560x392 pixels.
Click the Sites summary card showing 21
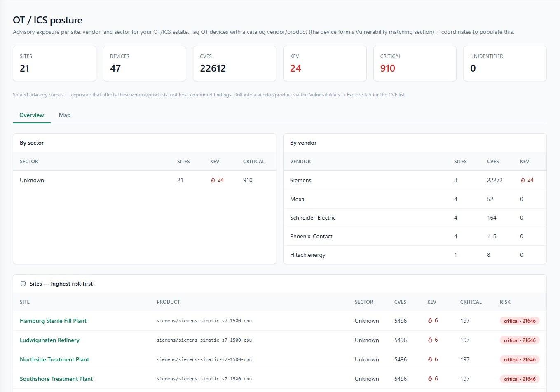point(54,63)
